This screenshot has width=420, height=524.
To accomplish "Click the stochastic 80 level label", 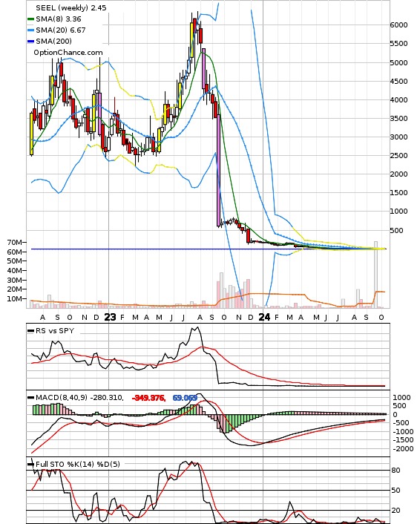I will (x=396, y=471).
